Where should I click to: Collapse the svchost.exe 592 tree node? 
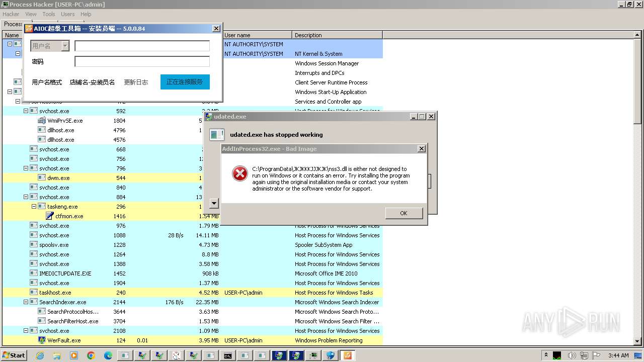coord(26,111)
